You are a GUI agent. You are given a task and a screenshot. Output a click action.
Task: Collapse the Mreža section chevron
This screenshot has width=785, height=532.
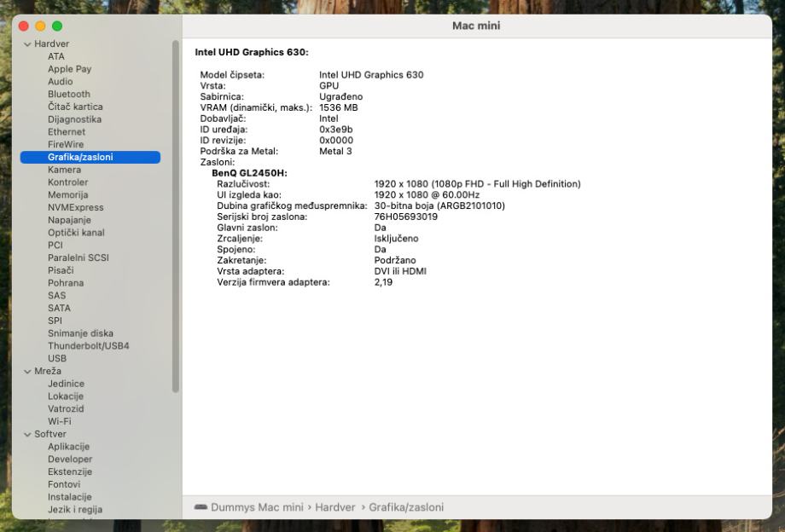click(27, 372)
